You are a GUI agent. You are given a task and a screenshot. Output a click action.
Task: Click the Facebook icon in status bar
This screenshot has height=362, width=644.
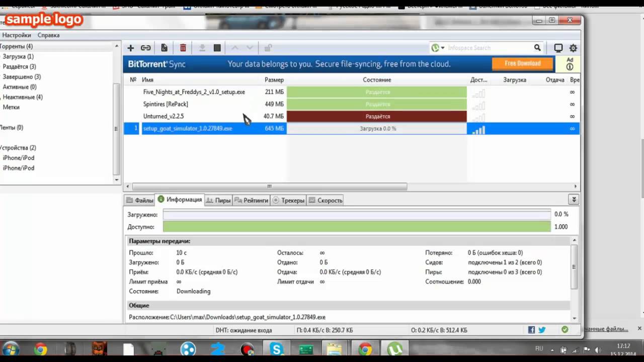[x=531, y=330]
